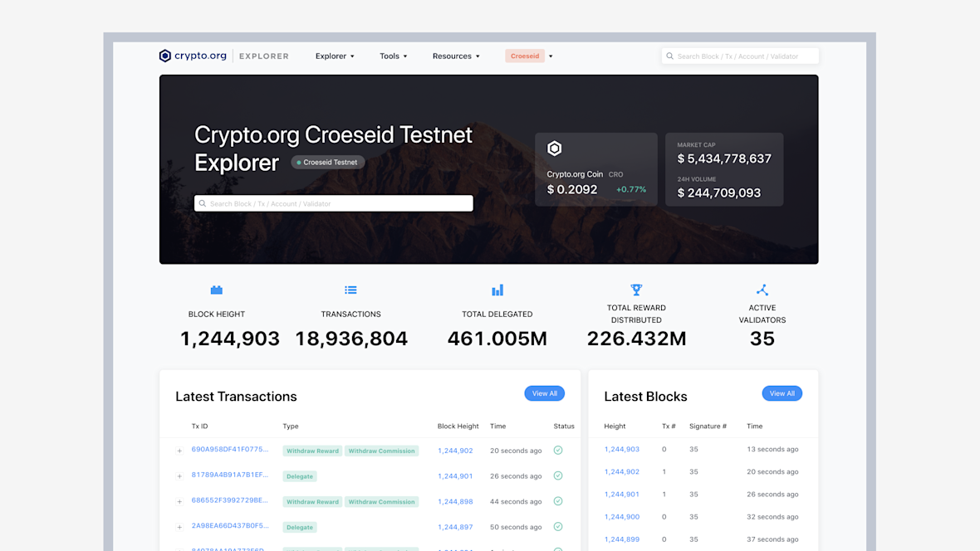Open transaction 686552F3992729BE link

tap(229, 500)
